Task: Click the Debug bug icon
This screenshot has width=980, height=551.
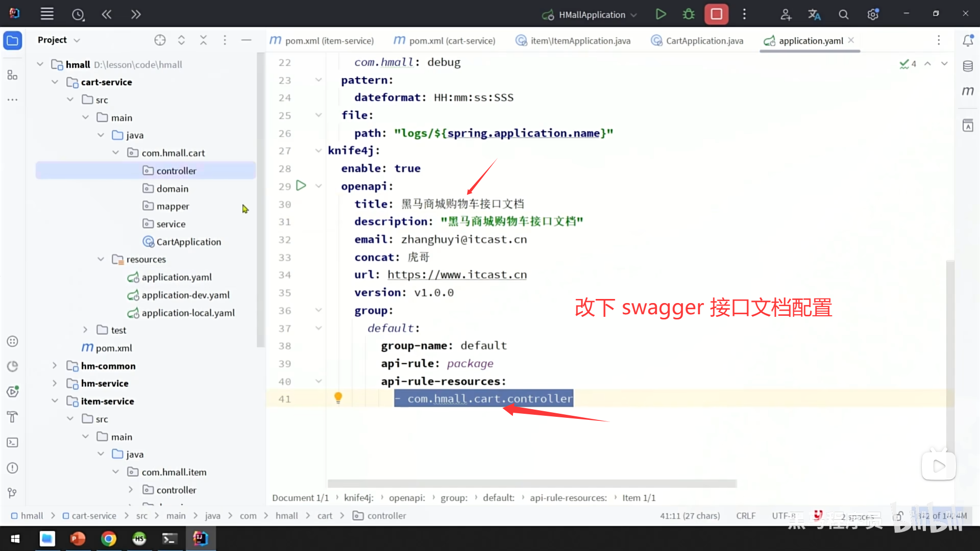Action: (689, 14)
